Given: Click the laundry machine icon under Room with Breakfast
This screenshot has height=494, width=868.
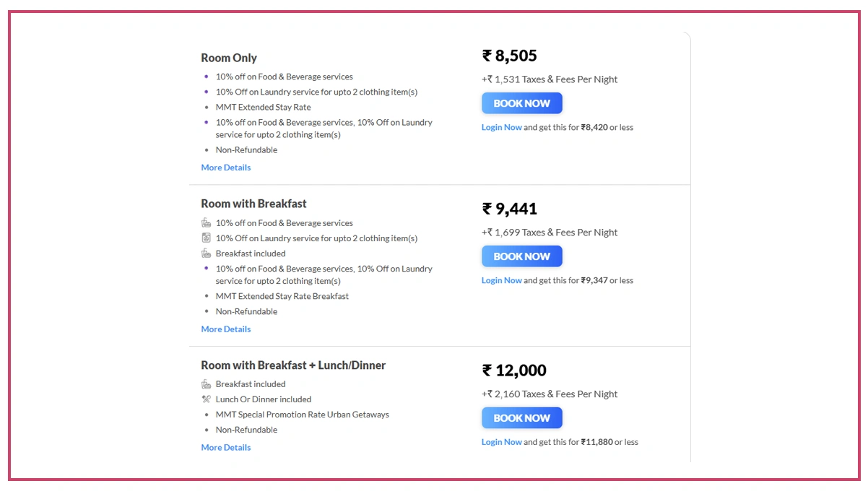Looking at the screenshot, I should (206, 238).
